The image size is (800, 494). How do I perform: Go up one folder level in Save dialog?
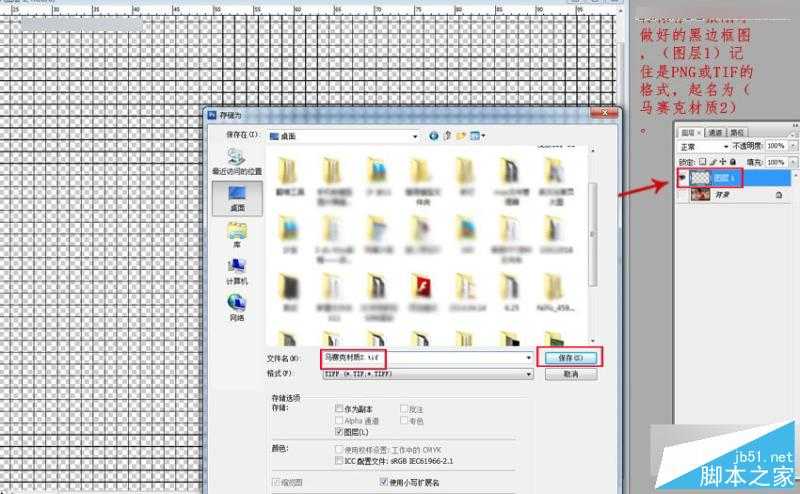click(448, 136)
